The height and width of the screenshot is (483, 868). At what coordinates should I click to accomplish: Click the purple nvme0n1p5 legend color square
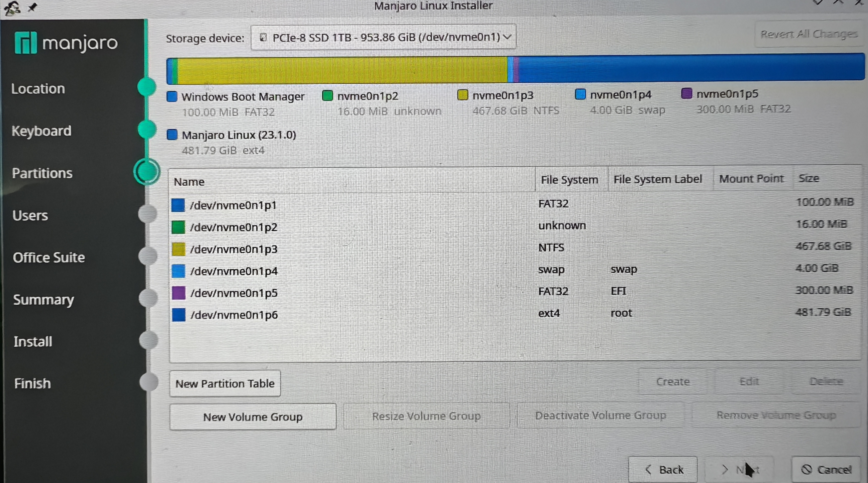[x=686, y=93]
